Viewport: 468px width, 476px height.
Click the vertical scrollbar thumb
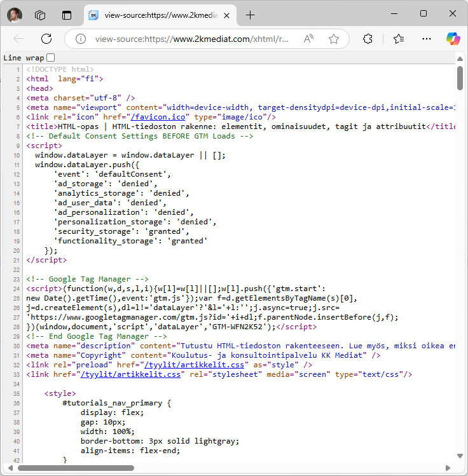[x=460, y=78]
